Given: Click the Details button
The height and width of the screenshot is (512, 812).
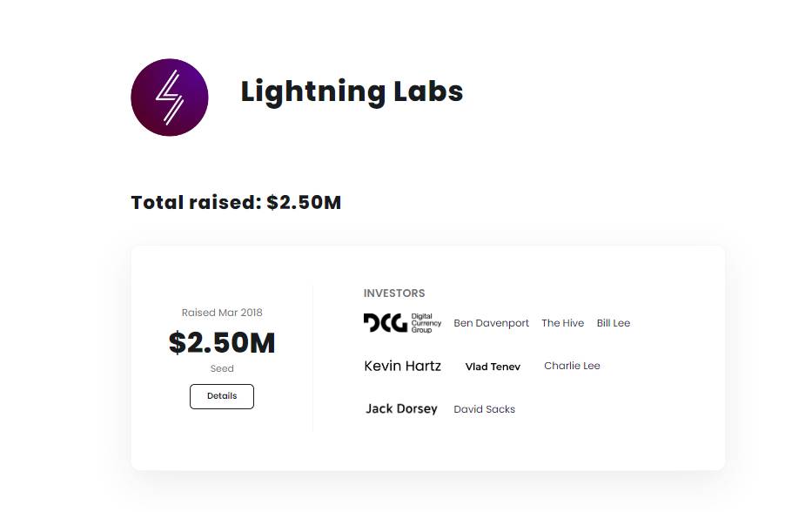Looking at the screenshot, I should (x=222, y=396).
